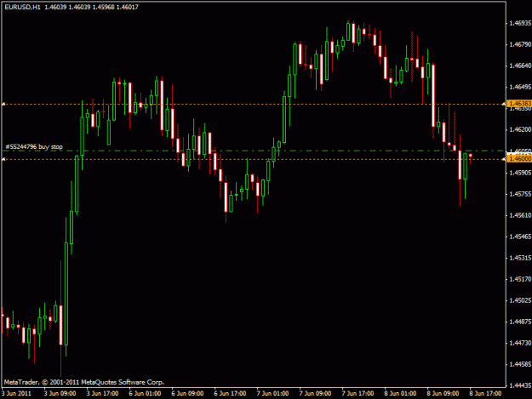Image resolution: width=532 pixels, height=399 pixels.
Task: Click the 1.45465 price scale label
Action: (x=520, y=237)
